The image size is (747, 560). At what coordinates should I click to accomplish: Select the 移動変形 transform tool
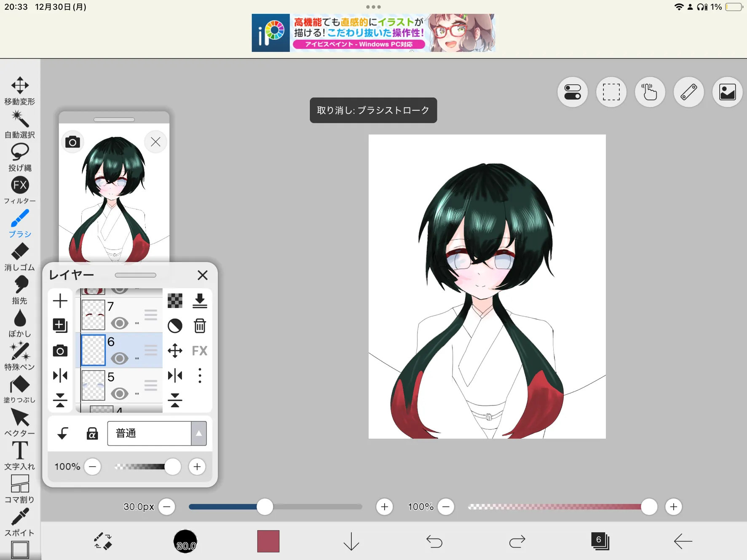20,91
